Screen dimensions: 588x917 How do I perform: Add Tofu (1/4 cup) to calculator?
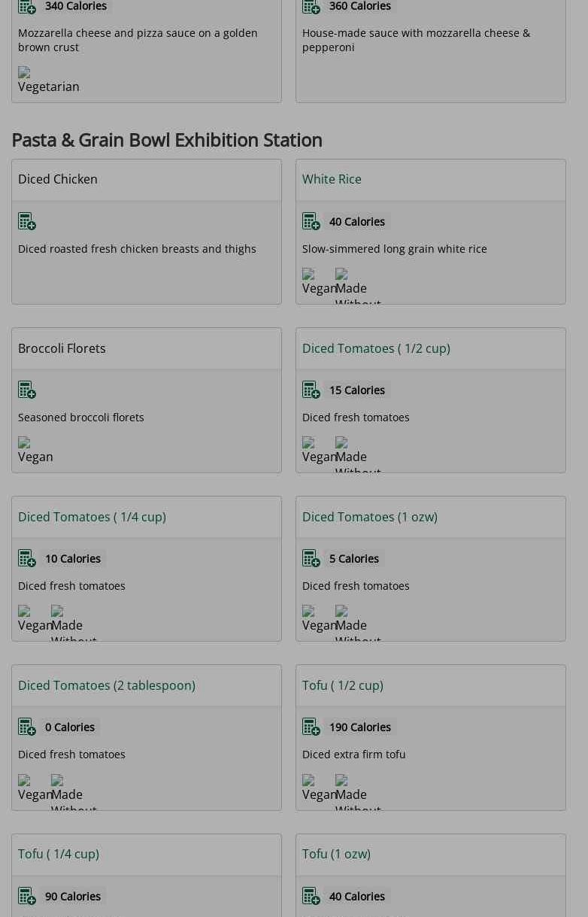point(27,896)
